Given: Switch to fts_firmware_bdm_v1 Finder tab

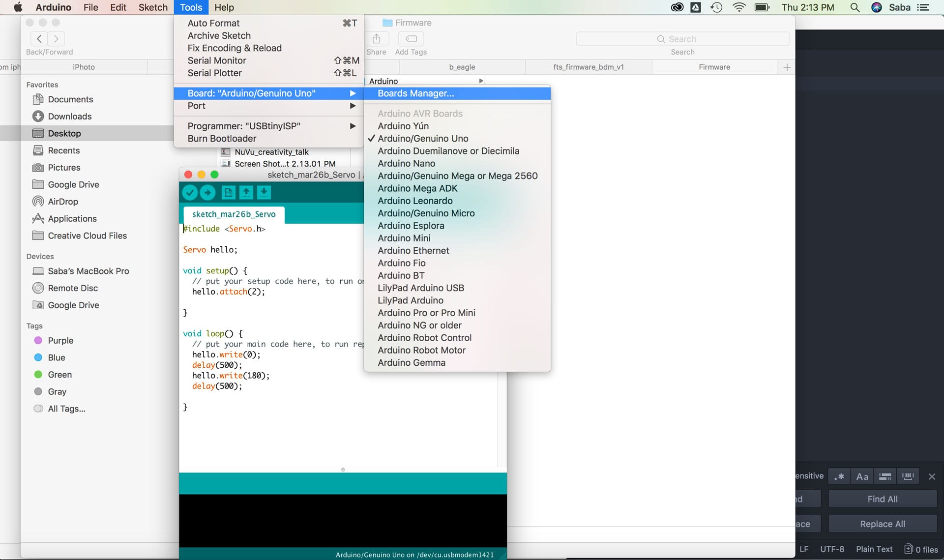Looking at the screenshot, I should (589, 67).
